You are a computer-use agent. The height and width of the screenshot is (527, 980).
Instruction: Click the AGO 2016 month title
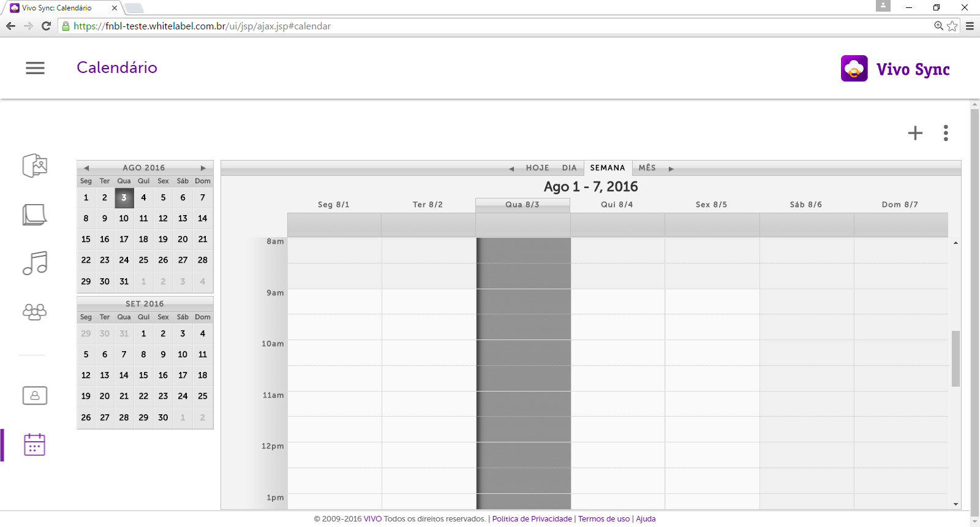144,168
